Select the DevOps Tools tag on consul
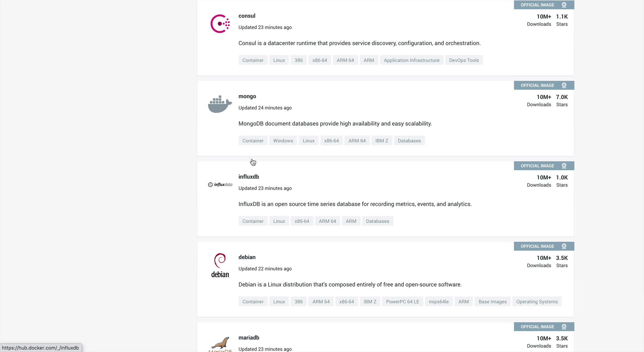644x352 pixels. [x=464, y=60]
